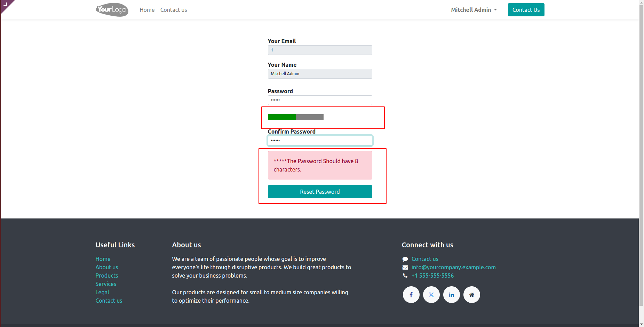The height and width of the screenshot is (327, 644).
Task: Click the speech bubble icon beside Contact us
Action: (405, 259)
